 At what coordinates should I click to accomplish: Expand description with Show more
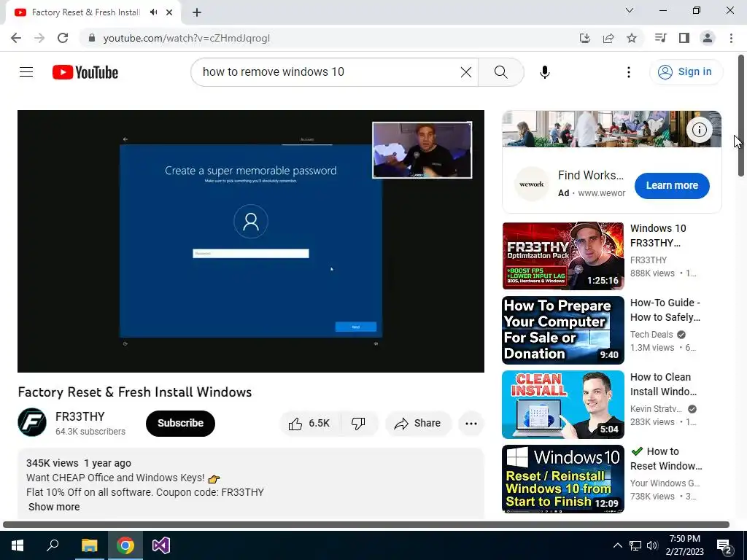pos(54,507)
